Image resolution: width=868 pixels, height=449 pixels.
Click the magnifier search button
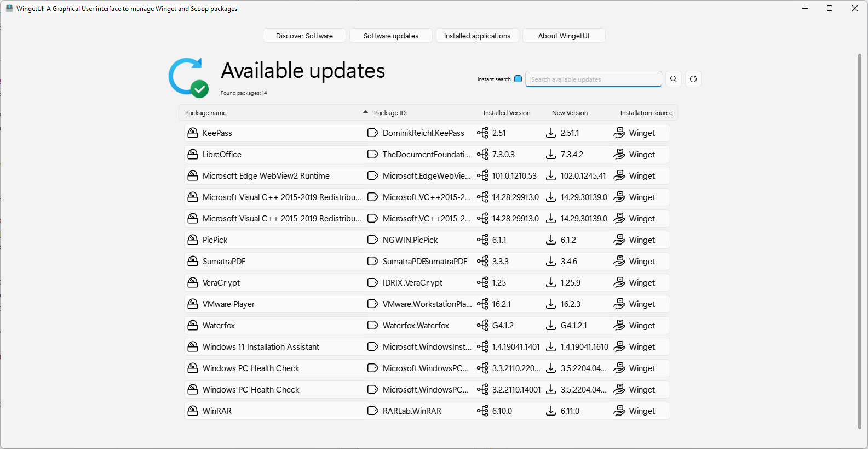coord(674,79)
